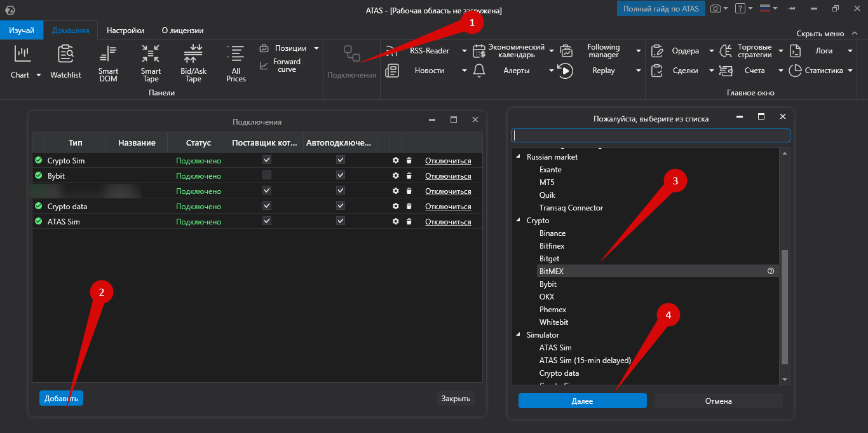Click the Алерты bell icon
The height and width of the screenshot is (433, 868).
click(x=479, y=71)
